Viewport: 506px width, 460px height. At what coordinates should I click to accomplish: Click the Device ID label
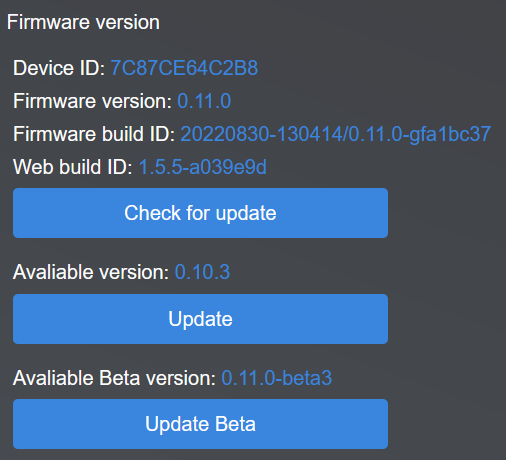pos(59,68)
